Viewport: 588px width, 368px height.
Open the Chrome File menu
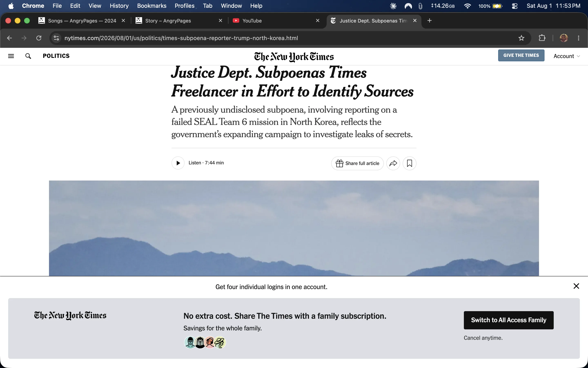[x=57, y=6]
